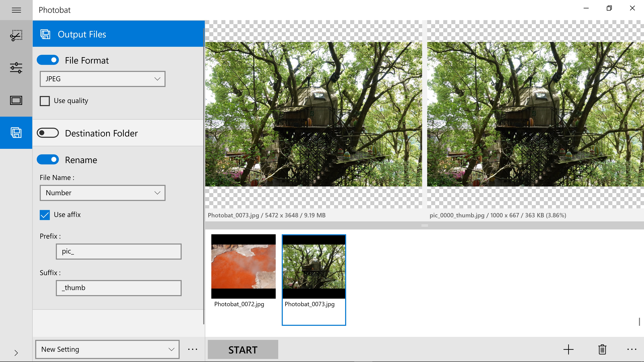This screenshot has width=644, height=362.
Task: Turn off the File Format toggle
Action: point(48,60)
